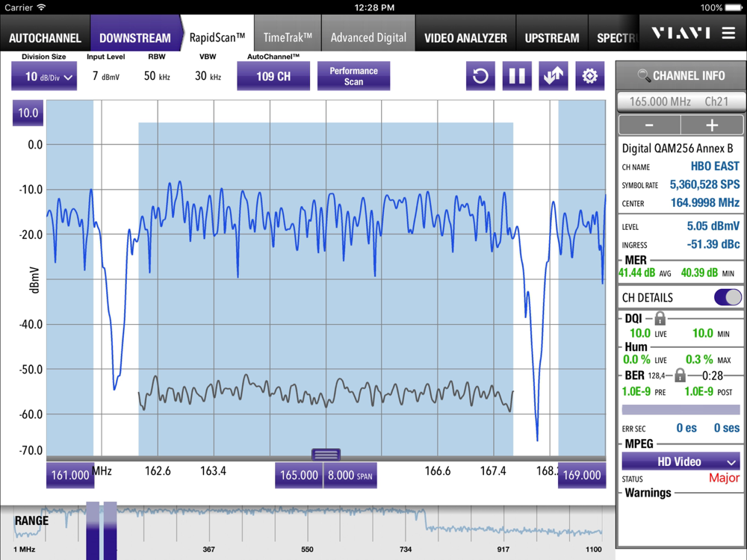Tap the minus channel decrement button

point(649,125)
